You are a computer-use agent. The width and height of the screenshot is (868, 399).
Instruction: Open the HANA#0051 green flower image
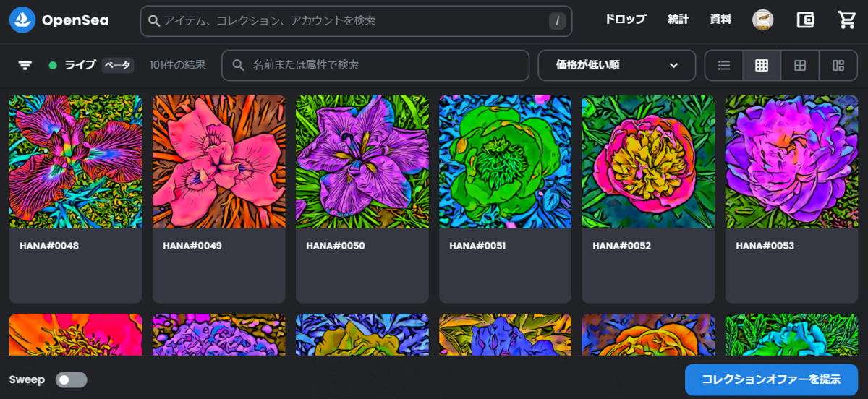506,162
